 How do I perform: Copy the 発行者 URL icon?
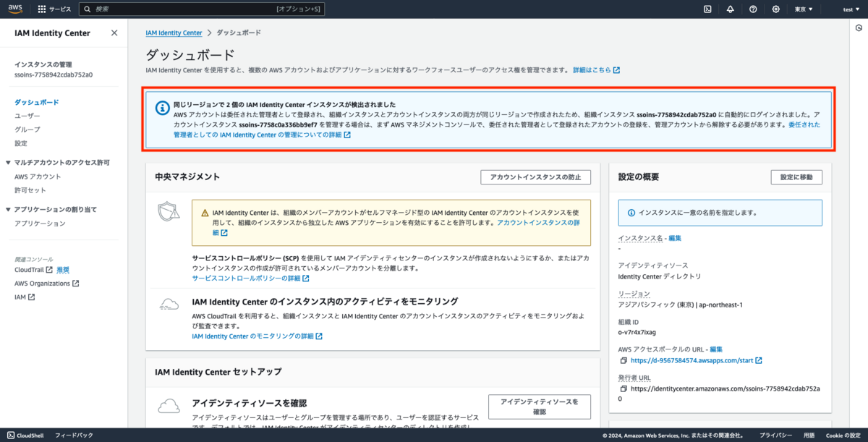(624, 388)
